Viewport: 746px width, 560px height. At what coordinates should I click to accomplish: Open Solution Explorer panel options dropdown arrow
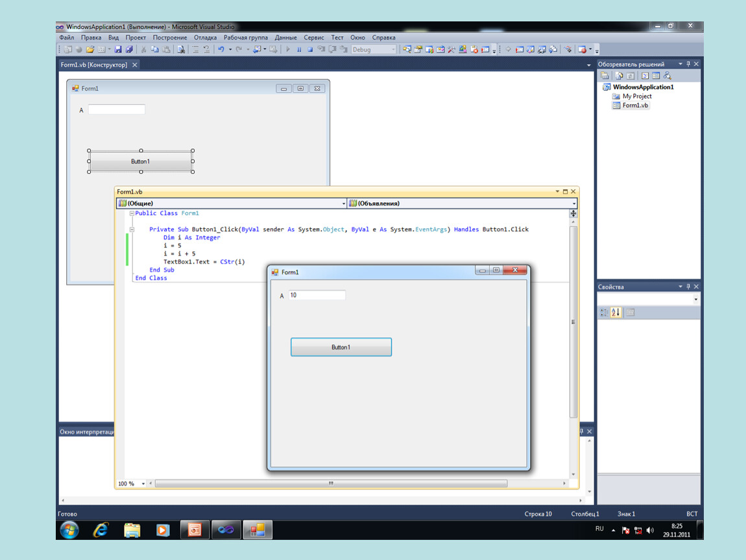coord(680,64)
